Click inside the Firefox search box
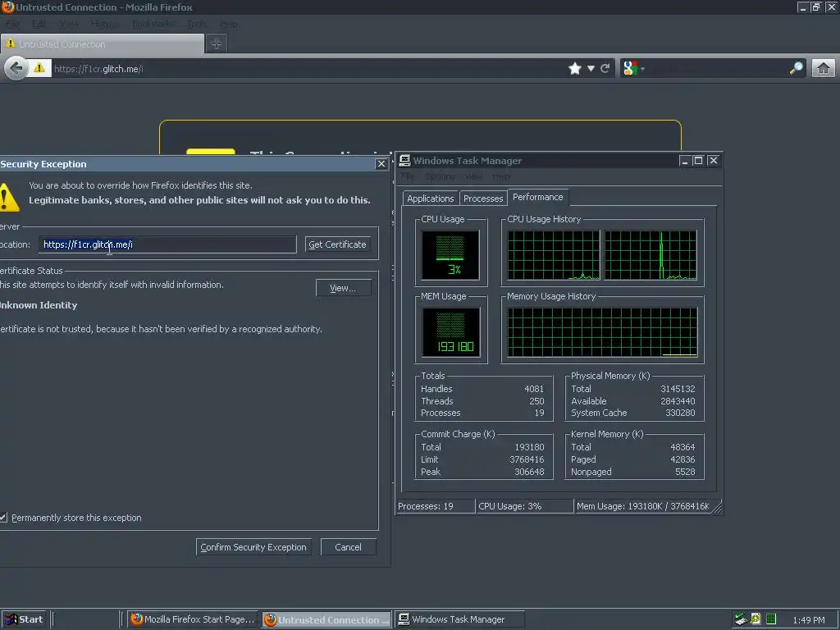Image resolution: width=840 pixels, height=630 pixels. (x=718, y=68)
